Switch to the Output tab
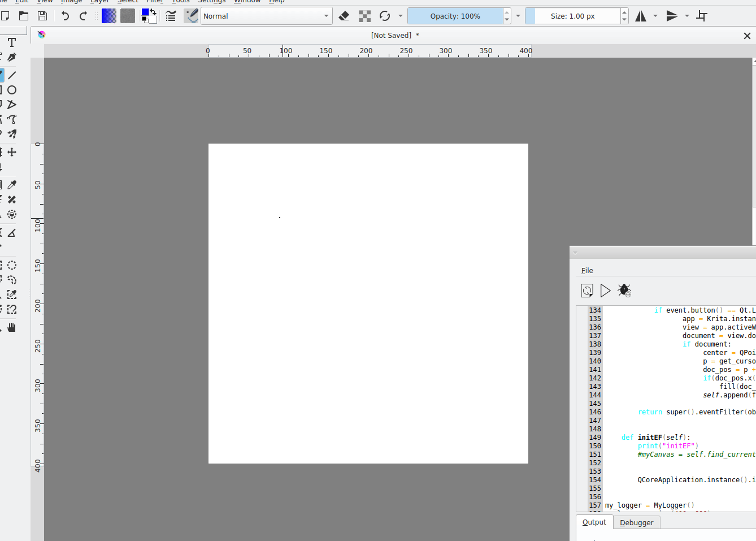 [x=594, y=522]
